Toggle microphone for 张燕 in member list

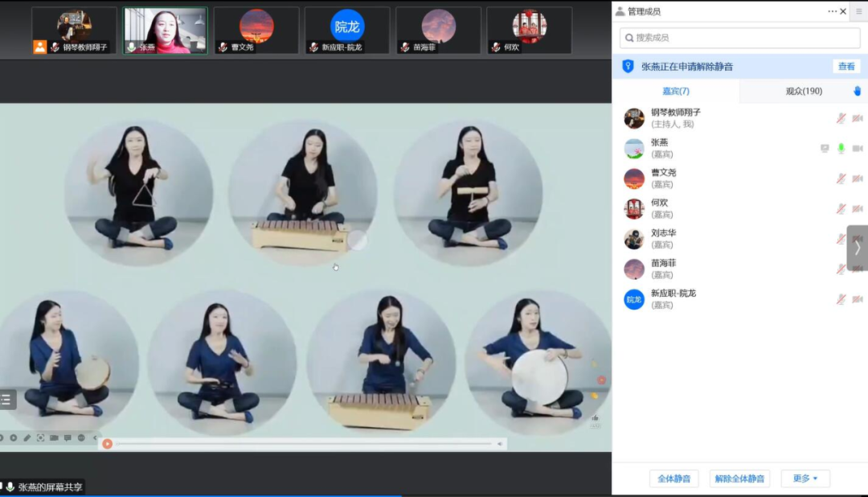tap(841, 148)
